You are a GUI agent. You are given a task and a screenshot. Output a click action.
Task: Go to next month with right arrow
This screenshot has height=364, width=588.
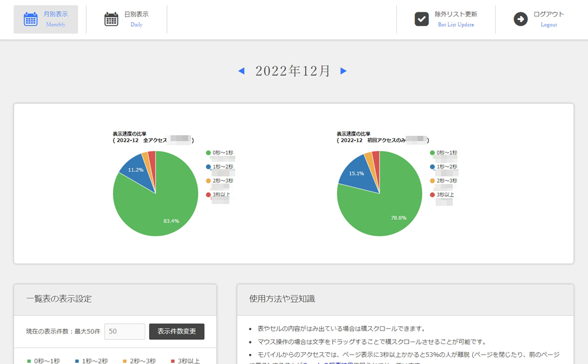pos(343,71)
